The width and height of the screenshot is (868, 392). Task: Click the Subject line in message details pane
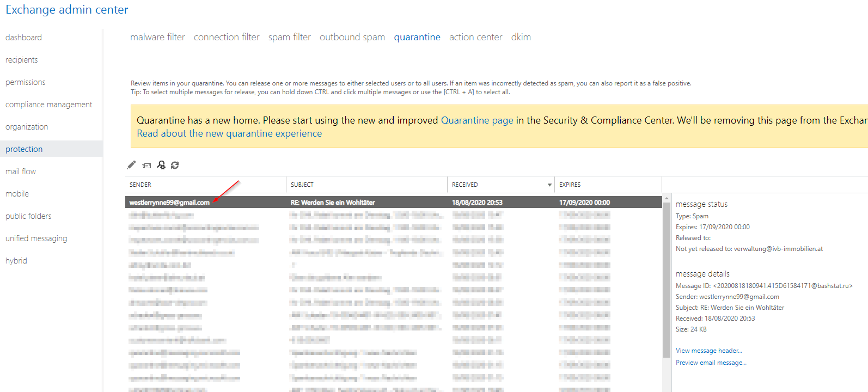pyautogui.click(x=730, y=308)
